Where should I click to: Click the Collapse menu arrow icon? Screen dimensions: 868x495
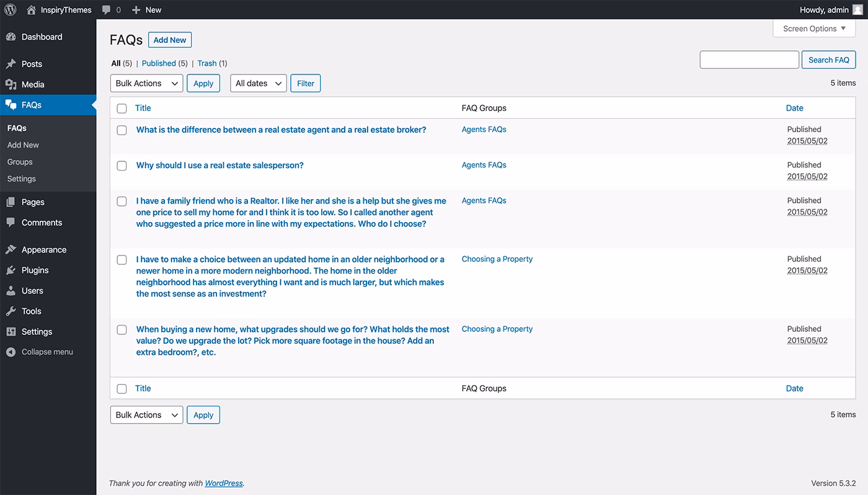11,352
